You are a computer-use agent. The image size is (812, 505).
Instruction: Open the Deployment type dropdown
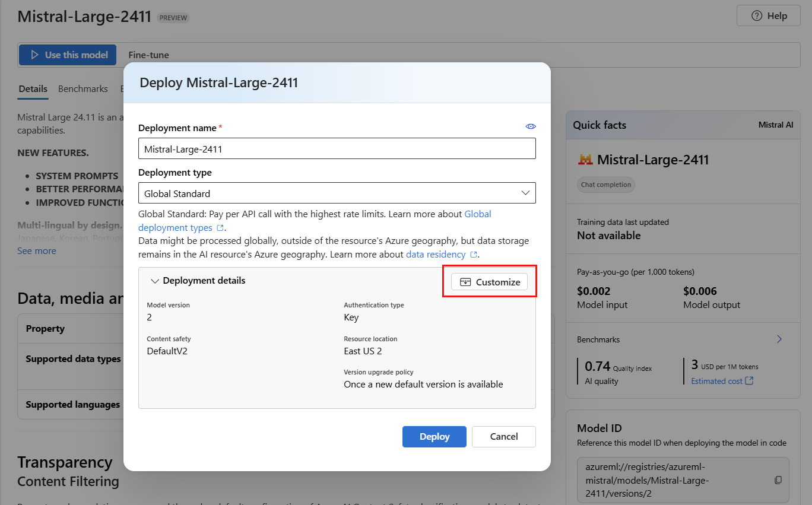tap(337, 193)
